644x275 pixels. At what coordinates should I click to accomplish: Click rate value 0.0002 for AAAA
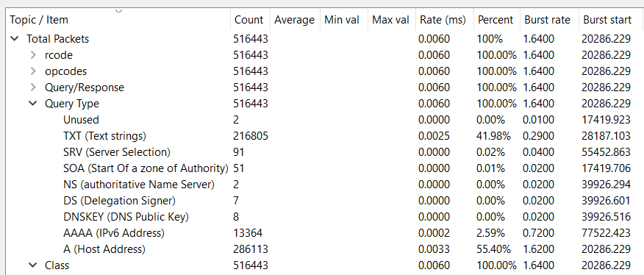coord(434,233)
